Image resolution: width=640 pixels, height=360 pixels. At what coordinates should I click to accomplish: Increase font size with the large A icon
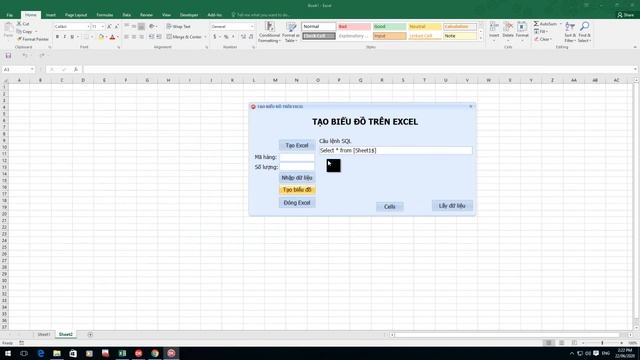(x=109, y=27)
